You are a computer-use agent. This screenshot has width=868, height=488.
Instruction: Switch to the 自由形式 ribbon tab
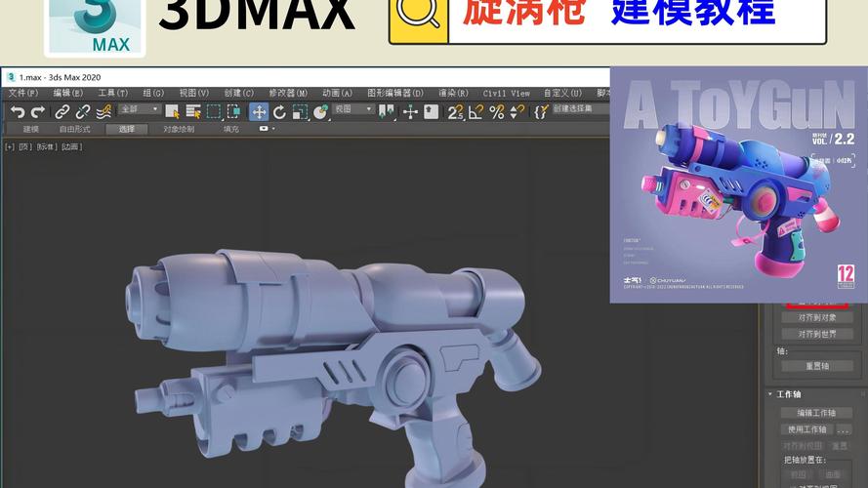pos(75,129)
